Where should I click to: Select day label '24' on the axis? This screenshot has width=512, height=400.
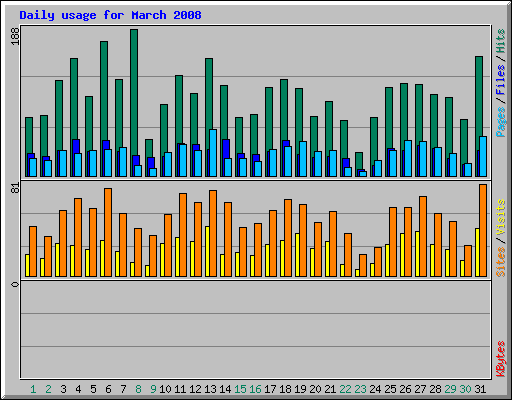(375, 389)
